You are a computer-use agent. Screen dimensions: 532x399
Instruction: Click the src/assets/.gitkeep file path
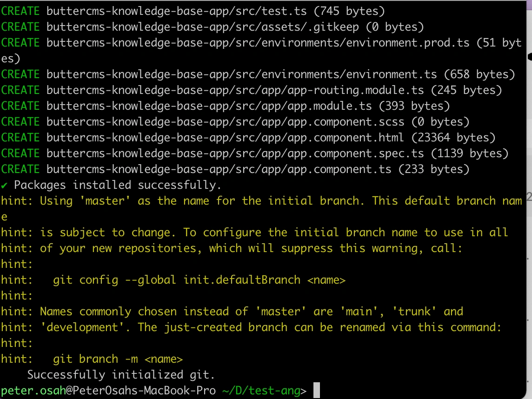pos(203,27)
